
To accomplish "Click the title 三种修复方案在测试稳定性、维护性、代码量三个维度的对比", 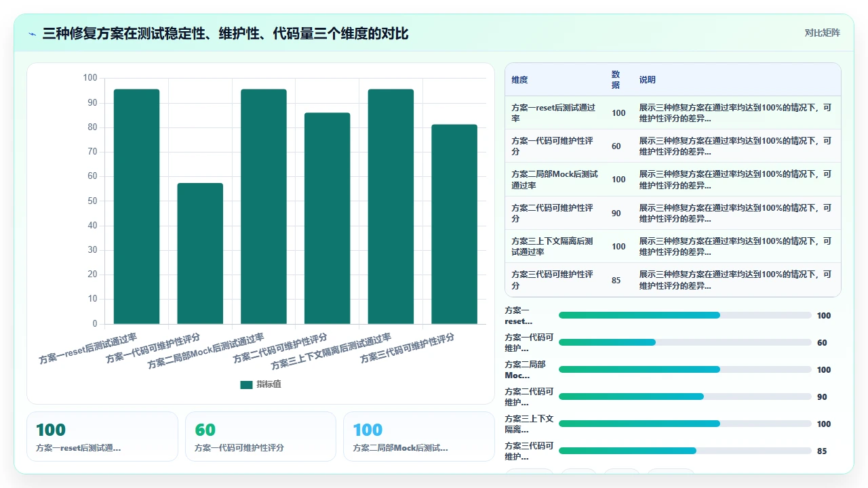I will click(x=225, y=33).
